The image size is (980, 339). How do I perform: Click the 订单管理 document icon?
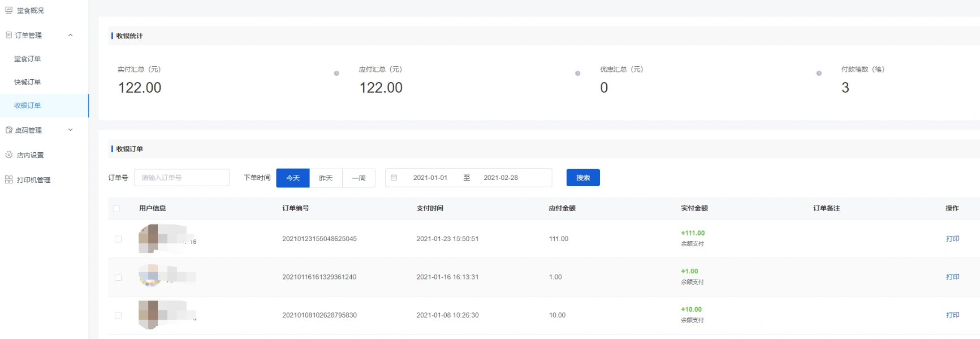point(8,35)
